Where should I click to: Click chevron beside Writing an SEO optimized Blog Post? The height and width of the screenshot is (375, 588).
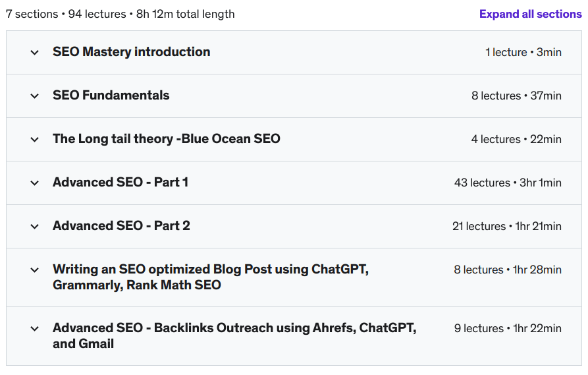pos(35,270)
